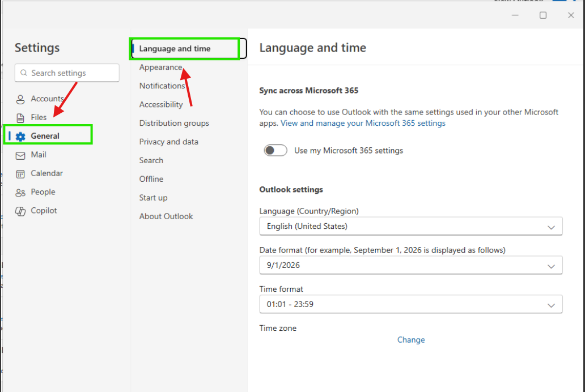Click the Copilot icon in sidebar
The width and height of the screenshot is (585, 392).
(20, 211)
